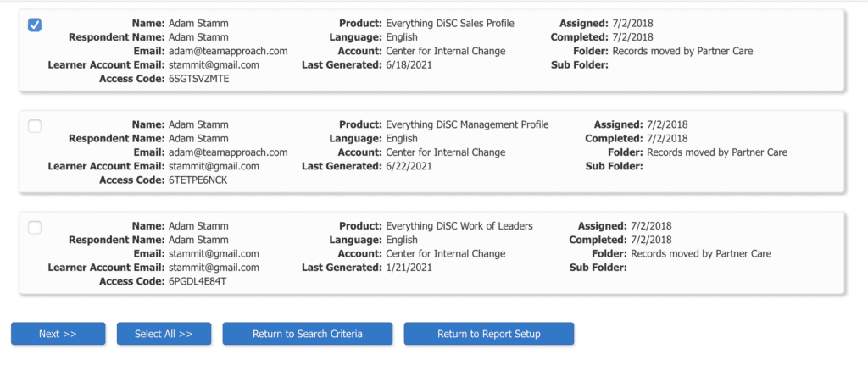Click Assigned date in Work of Leaders record
Screen dimensions: 868x365
(651, 225)
